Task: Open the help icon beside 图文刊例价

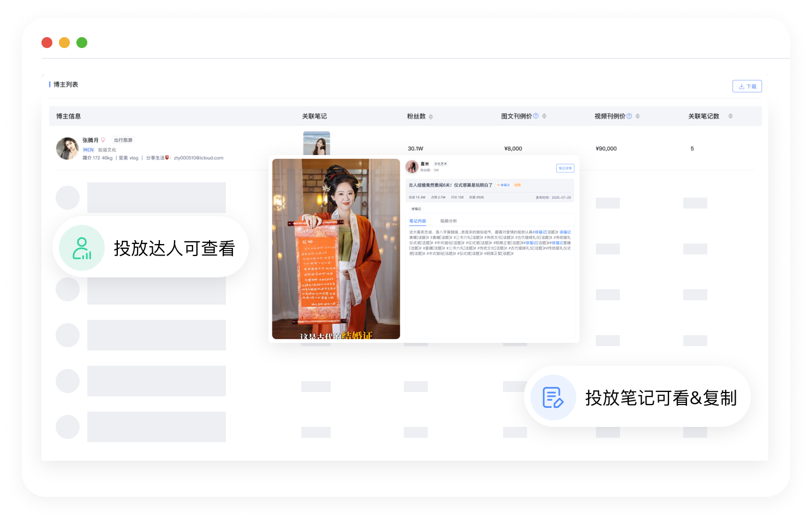Action: [x=536, y=116]
